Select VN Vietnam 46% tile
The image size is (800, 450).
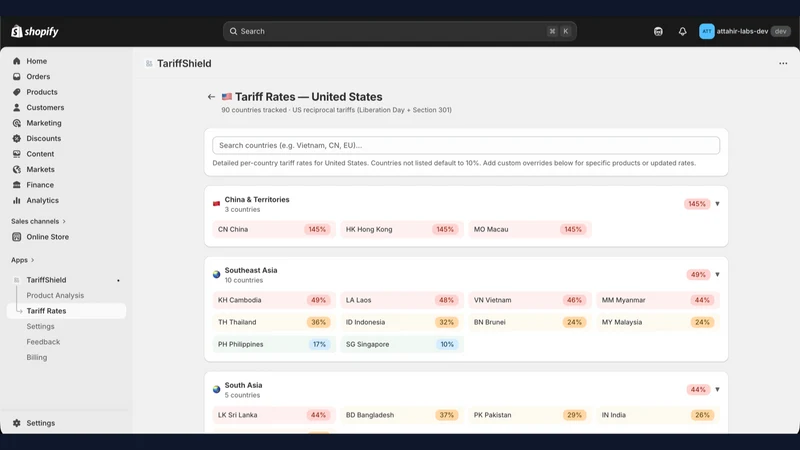[x=530, y=300]
